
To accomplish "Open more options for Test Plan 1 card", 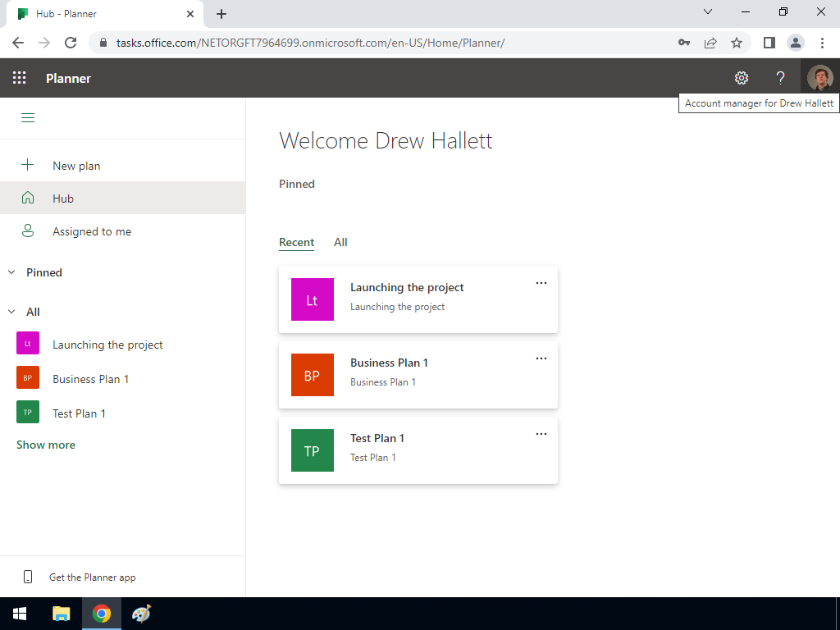I will [x=541, y=434].
